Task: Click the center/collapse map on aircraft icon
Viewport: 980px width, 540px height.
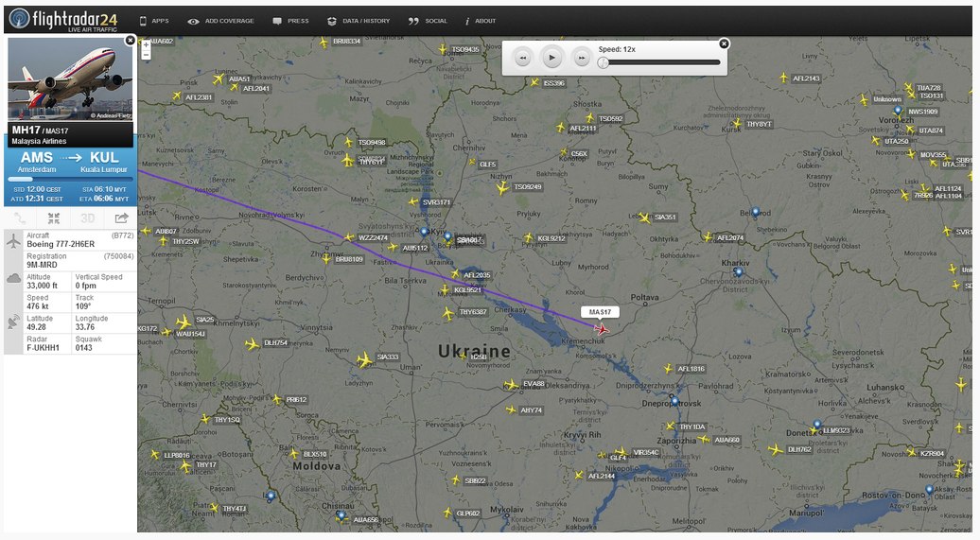Action: tap(54, 218)
